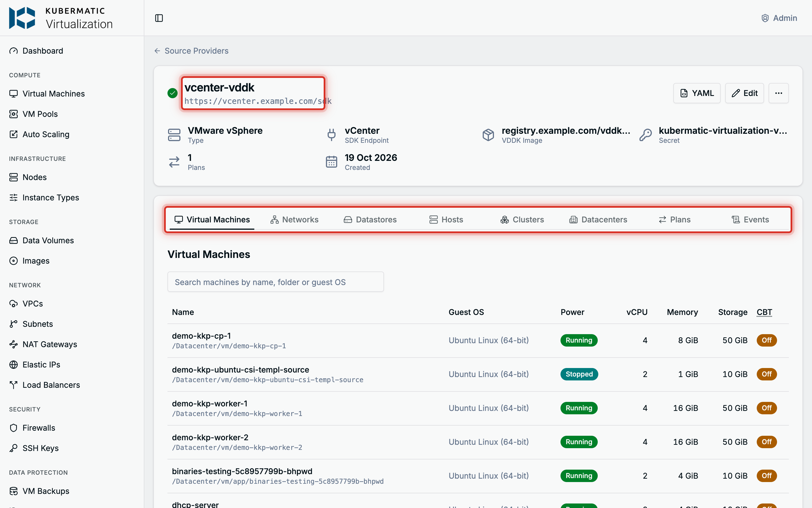Click the Edit button
This screenshot has height=508, width=812.
click(744, 93)
